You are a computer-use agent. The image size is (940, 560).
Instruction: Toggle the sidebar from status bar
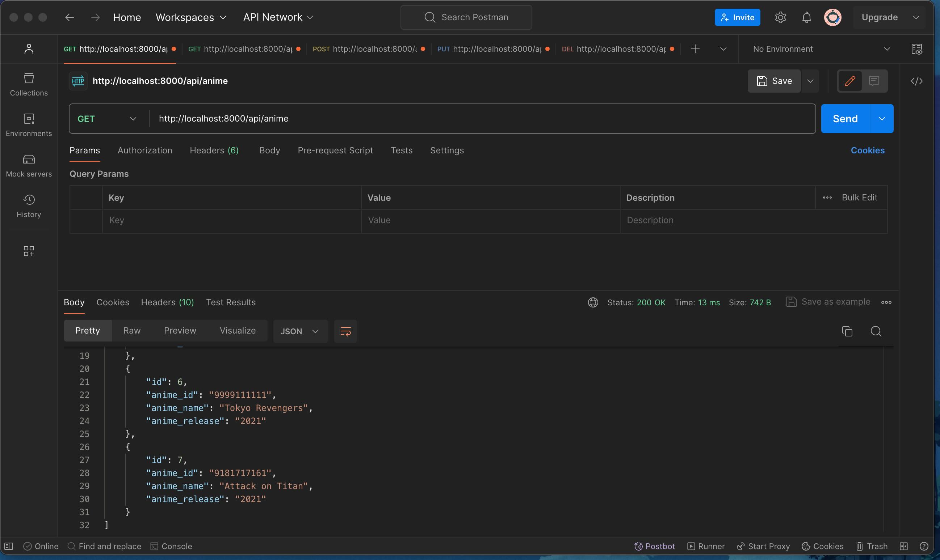(x=9, y=546)
